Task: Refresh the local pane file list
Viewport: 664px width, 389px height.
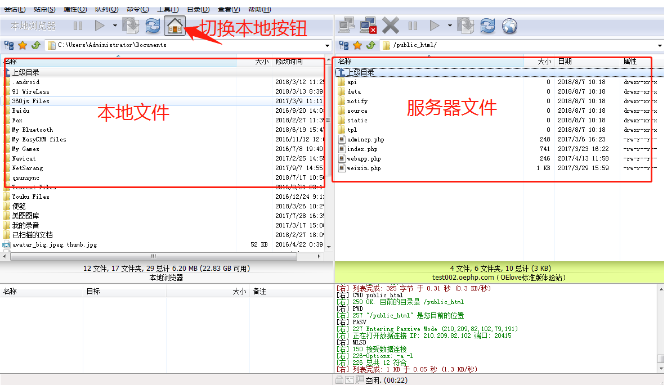Action: coord(152,26)
